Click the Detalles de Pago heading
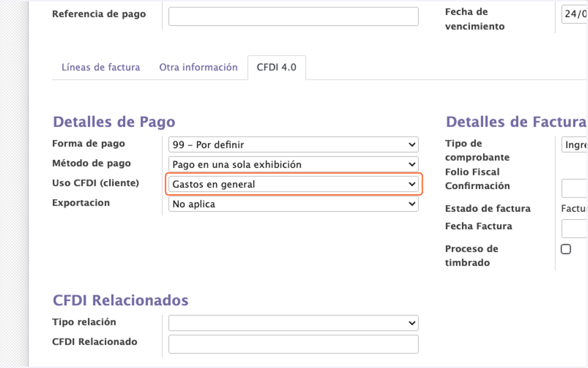Image resolution: width=588 pixels, height=368 pixels. click(x=114, y=122)
